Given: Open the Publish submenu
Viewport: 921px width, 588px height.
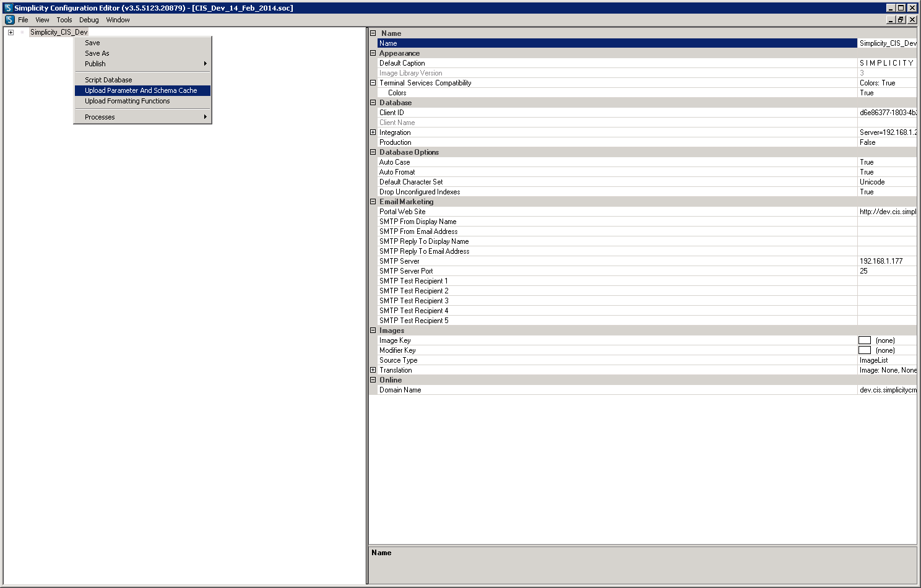Looking at the screenshot, I should [x=142, y=64].
